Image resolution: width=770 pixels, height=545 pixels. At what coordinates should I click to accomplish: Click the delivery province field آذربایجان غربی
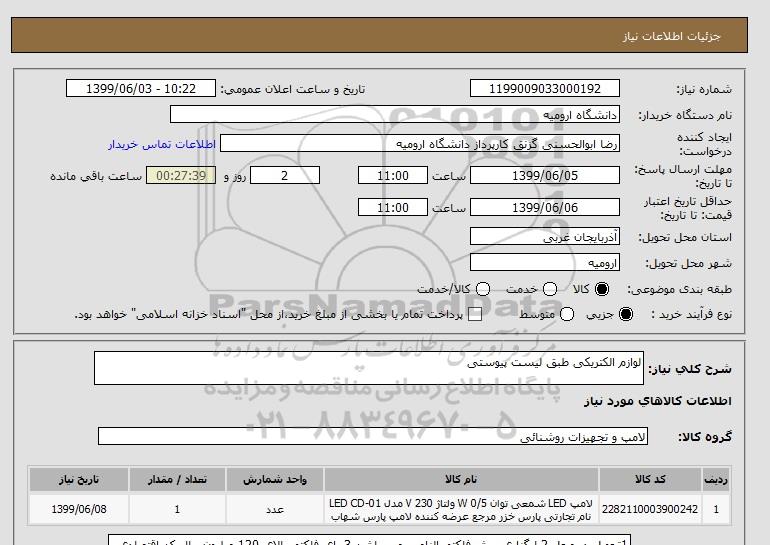tap(545, 237)
